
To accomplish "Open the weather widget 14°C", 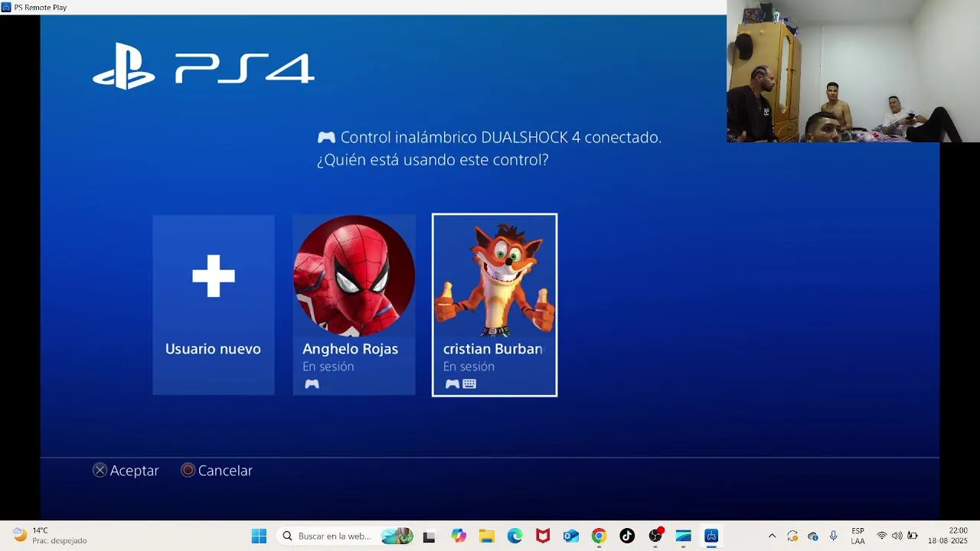I will 50,536.
